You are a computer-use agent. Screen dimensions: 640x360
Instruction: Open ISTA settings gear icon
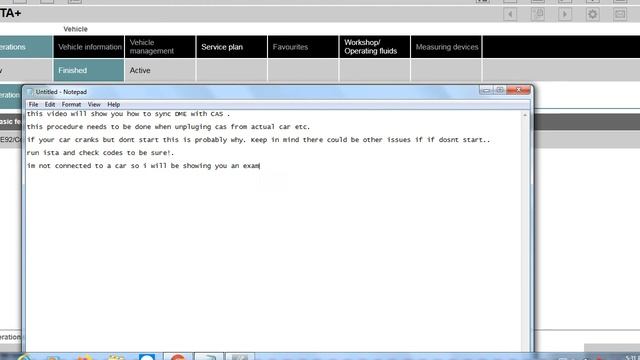click(593, 14)
